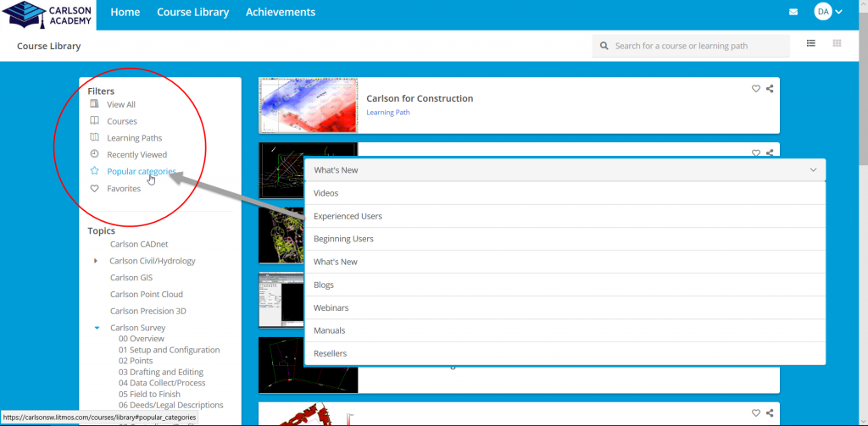Image resolution: width=868 pixels, height=426 pixels.
Task: Choose Videos from category list
Action: pos(565,193)
